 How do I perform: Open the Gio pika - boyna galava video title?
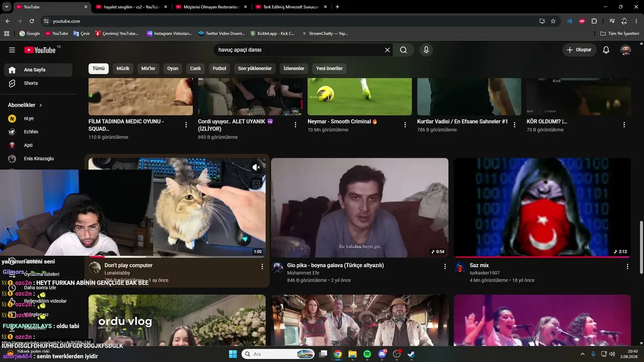tap(336, 265)
